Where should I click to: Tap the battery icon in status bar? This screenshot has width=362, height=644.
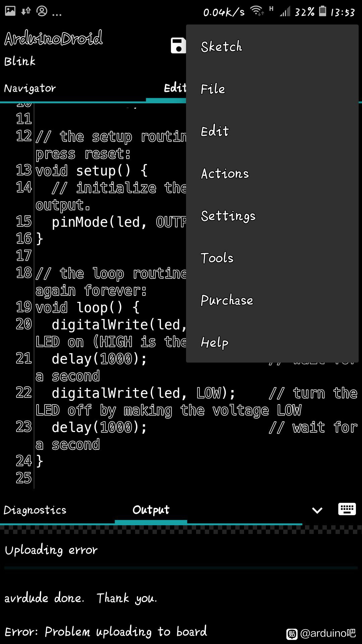(322, 11)
